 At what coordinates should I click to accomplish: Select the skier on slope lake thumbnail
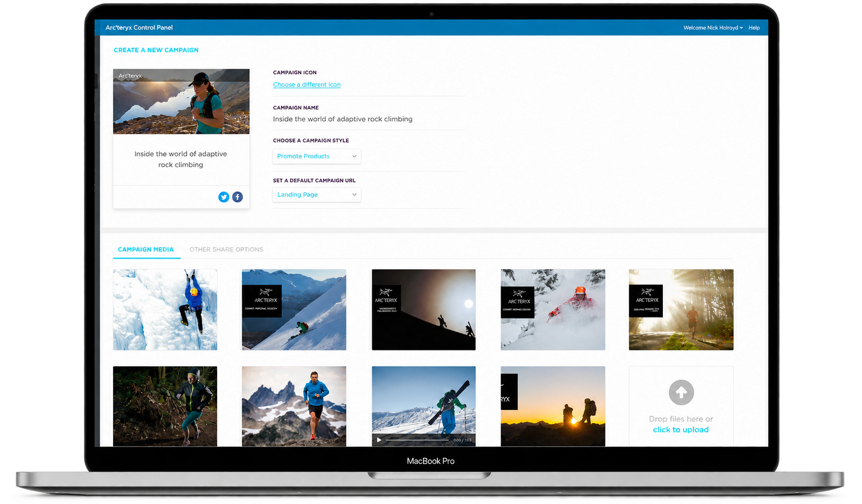click(x=294, y=310)
